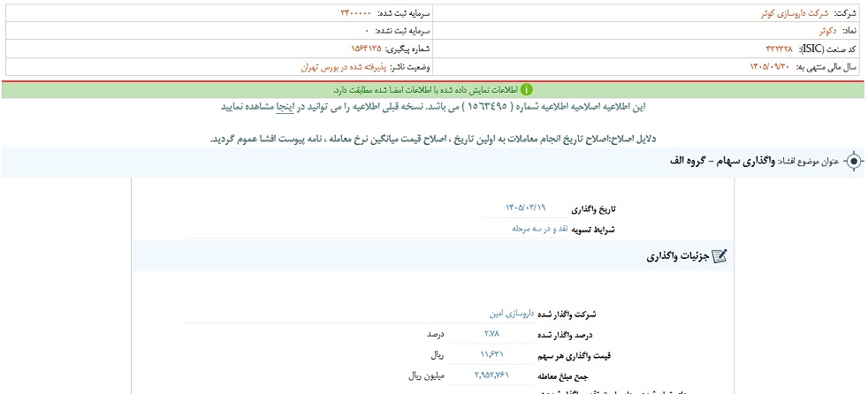The height and width of the screenshot is (394, 868).
Task: Click transferred percentage value ۲.۷۸
Action: (x=492, y=334)
